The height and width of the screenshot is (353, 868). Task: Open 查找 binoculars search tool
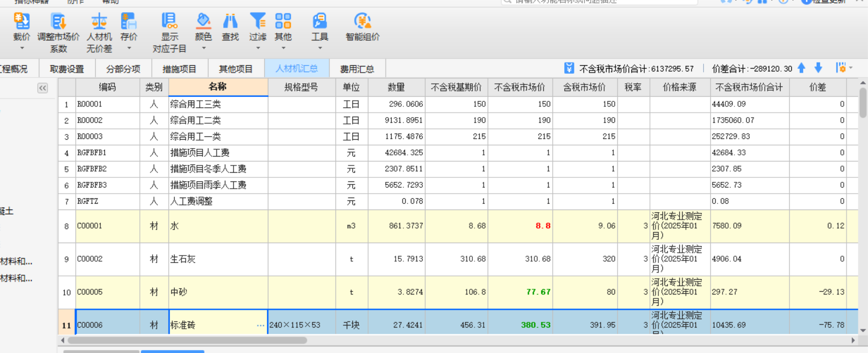click(x=230, y=21)
